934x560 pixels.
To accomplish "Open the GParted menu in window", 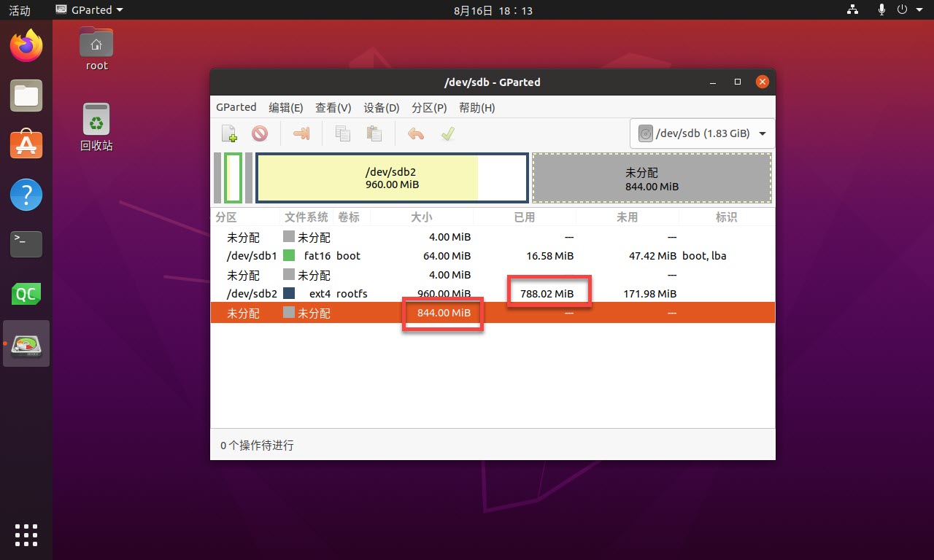I will click(x=236, y=107).
